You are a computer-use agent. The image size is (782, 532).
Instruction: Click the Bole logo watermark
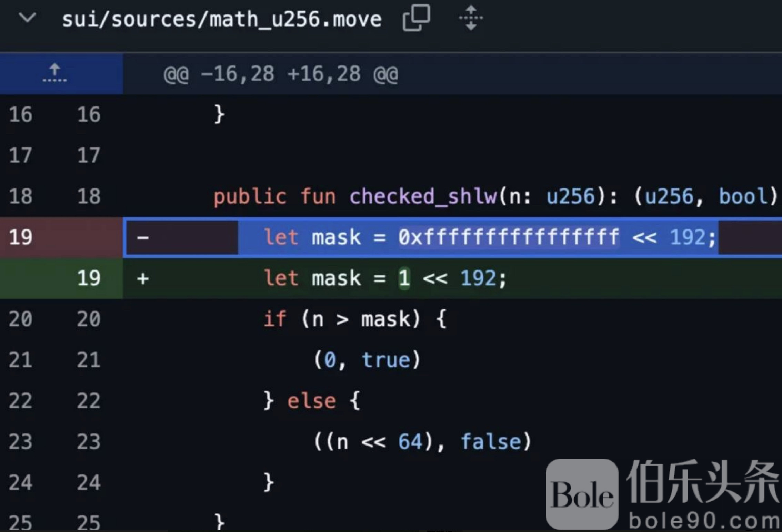click(x=582, y=495)
